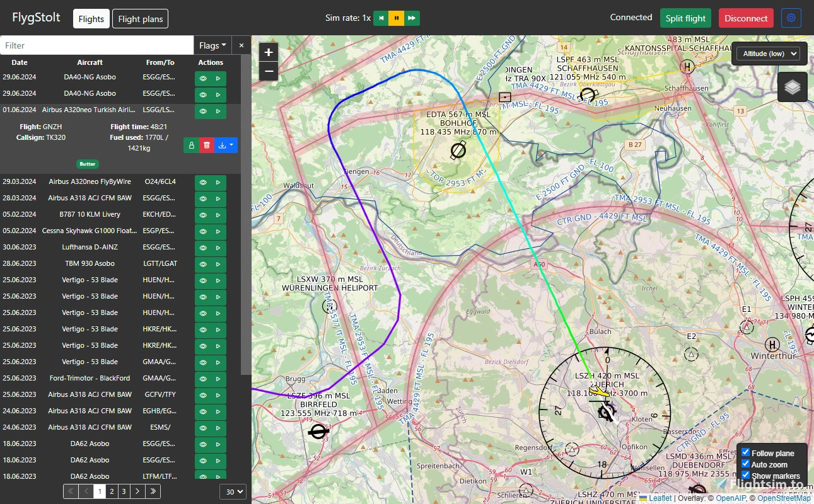The image size is (814, 504).
Task: Click the Winterthur heliport H marker
Action: tap(772, 345)
